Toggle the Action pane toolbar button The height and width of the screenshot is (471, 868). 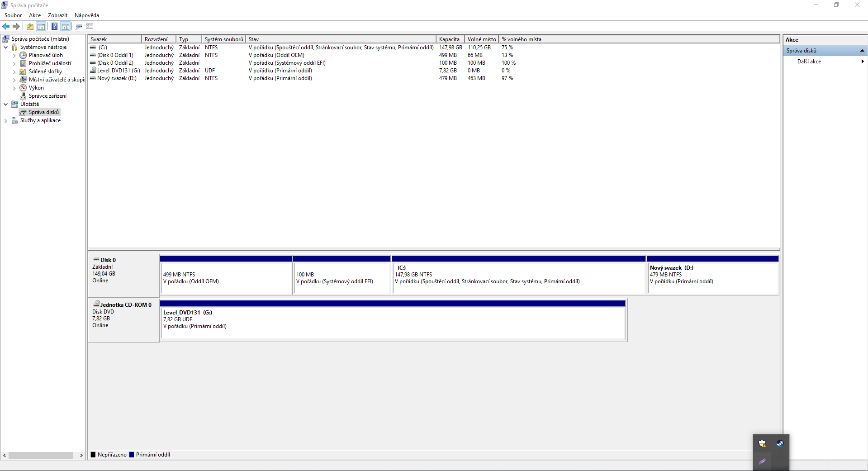66,26
